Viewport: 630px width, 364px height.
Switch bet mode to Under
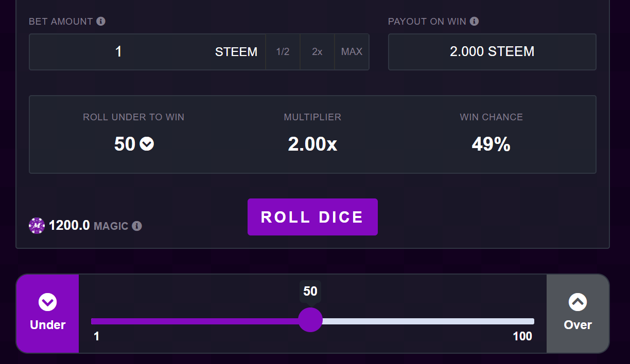click(47, 314)
